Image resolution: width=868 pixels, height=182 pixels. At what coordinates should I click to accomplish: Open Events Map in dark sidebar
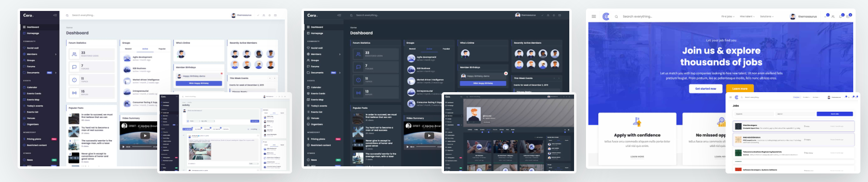click(318, 100)
